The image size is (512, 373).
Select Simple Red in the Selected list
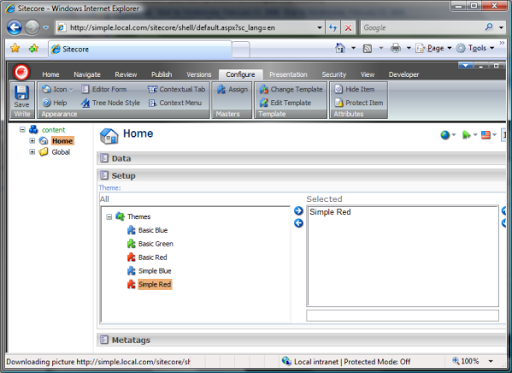(330, 212)
